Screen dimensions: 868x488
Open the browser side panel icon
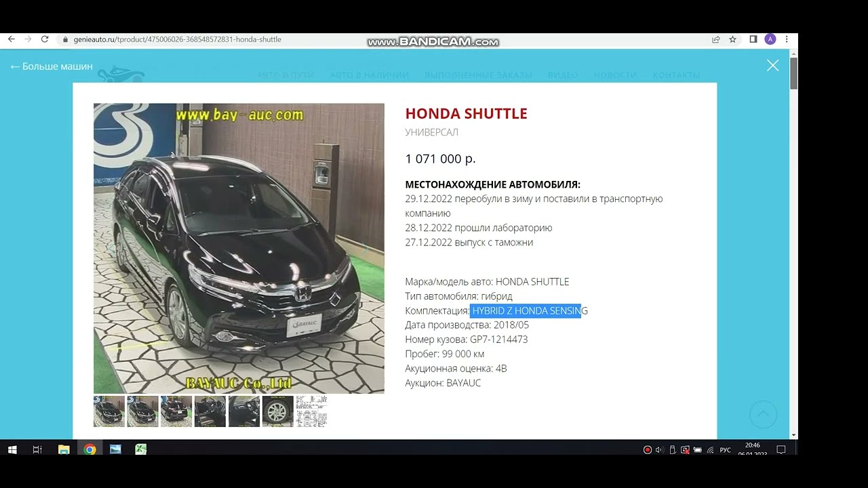pyautogui.click(x=753, y=39)
